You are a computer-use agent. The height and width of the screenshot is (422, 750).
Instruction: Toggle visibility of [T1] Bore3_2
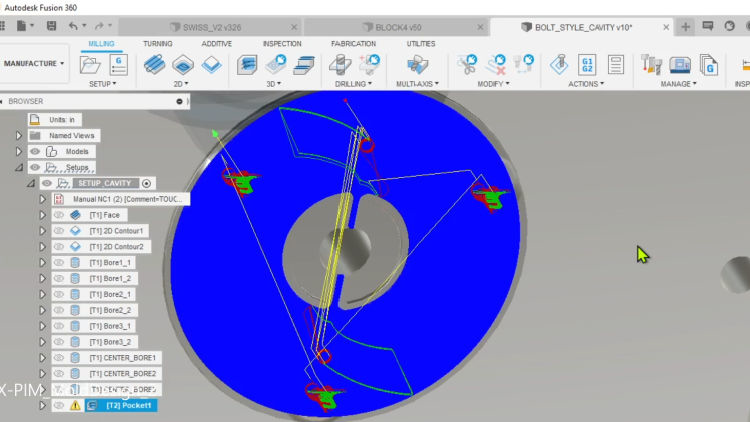tap(59, 342)
